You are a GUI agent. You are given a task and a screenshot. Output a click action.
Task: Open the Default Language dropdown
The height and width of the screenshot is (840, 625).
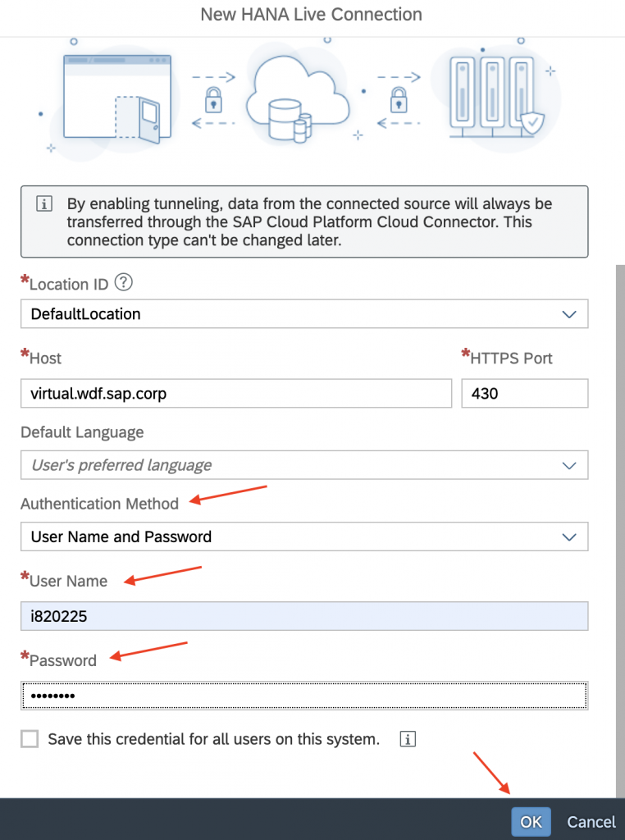(x=304, y=465)
